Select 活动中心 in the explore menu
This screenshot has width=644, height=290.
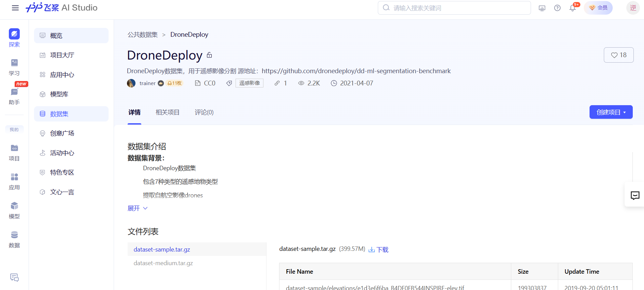71,153
